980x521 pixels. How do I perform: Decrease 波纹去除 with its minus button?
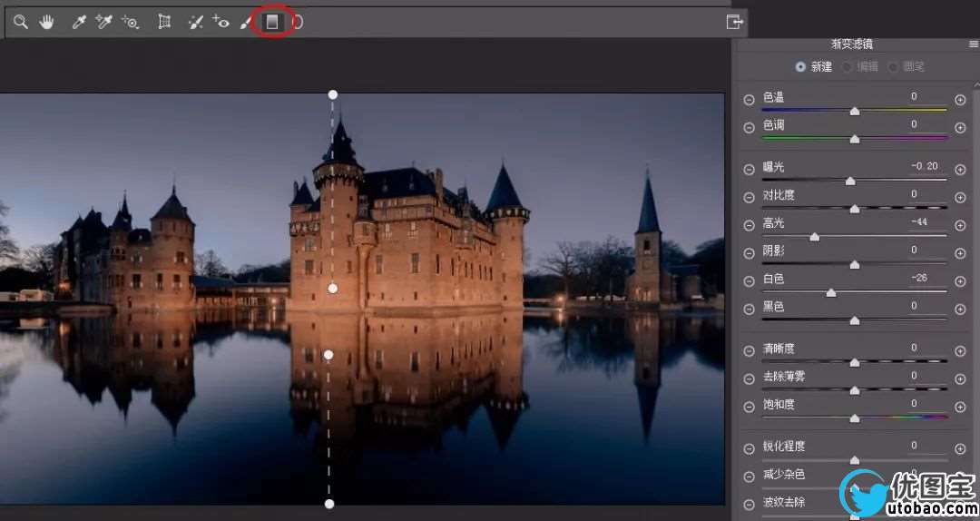(749, 504)
